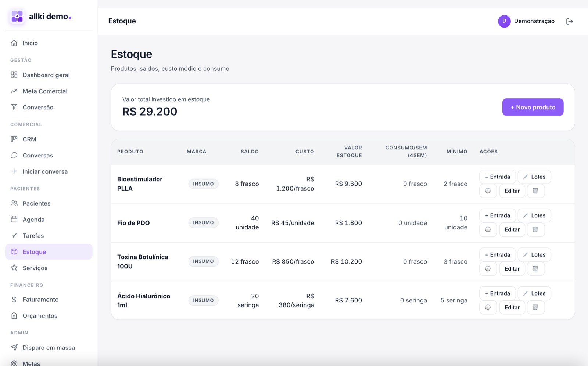The height and width of the screenshot is (366, 588).
Task: Add Entrada for Toxina Botulínica 100U
Action: pyautogui.click(x=498, y=255)
